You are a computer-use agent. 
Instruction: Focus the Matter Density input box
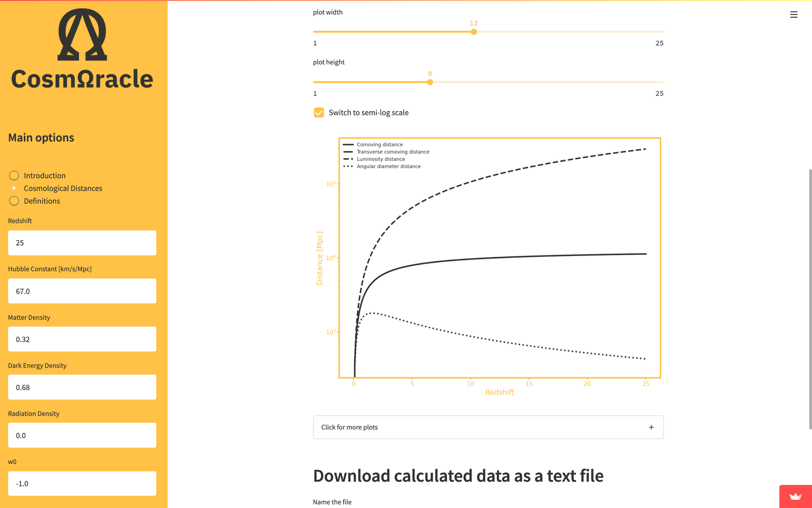(82, 339)
